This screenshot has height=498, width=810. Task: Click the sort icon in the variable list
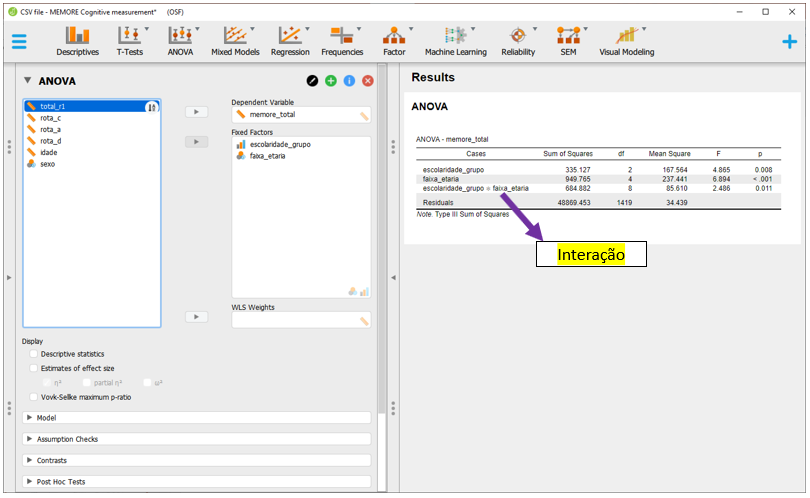(x=152, y=106)
